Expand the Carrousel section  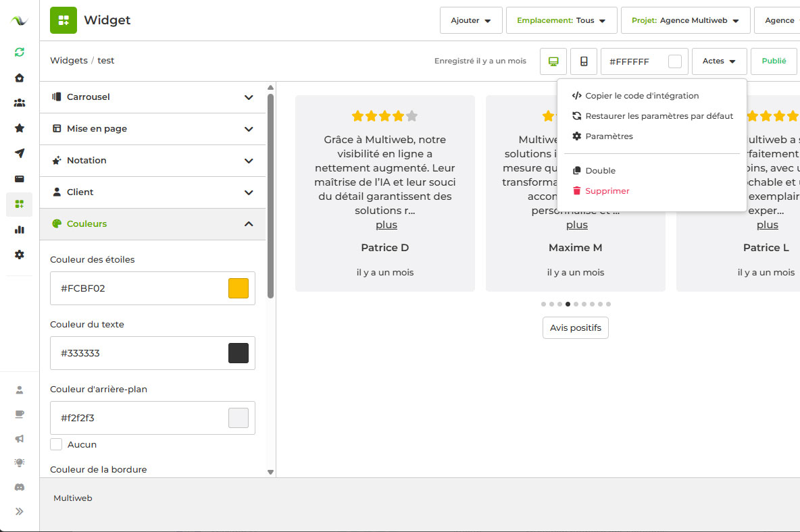click(153, 97)
